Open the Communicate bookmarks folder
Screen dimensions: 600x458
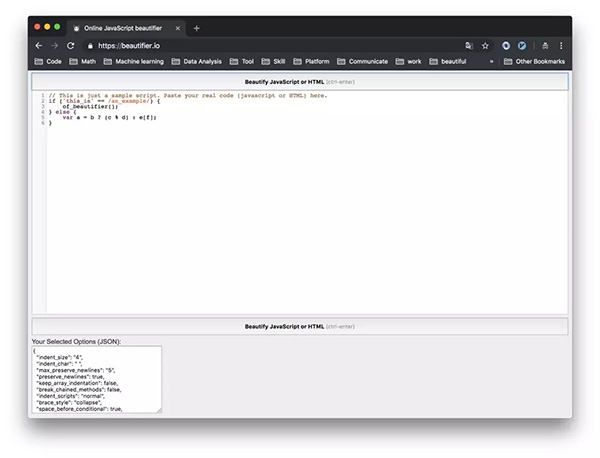[x=362, y=62]
